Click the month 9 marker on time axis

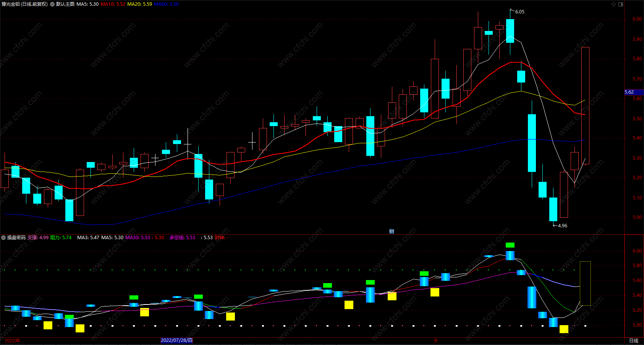click(x=436, y=341)
